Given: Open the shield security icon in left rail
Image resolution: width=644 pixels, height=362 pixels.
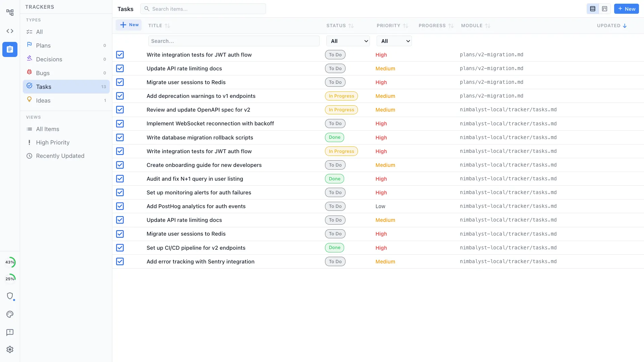Looking at the screenshot, I should [x=10, y=296].
